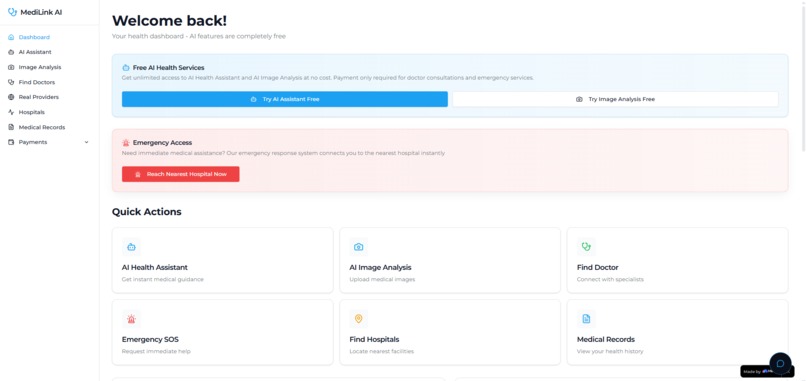Image resolution: width=806 pixels, height=381 pixels.
Task: Click the Find Doctor card stethoscope icon
Action: point(586,247)
